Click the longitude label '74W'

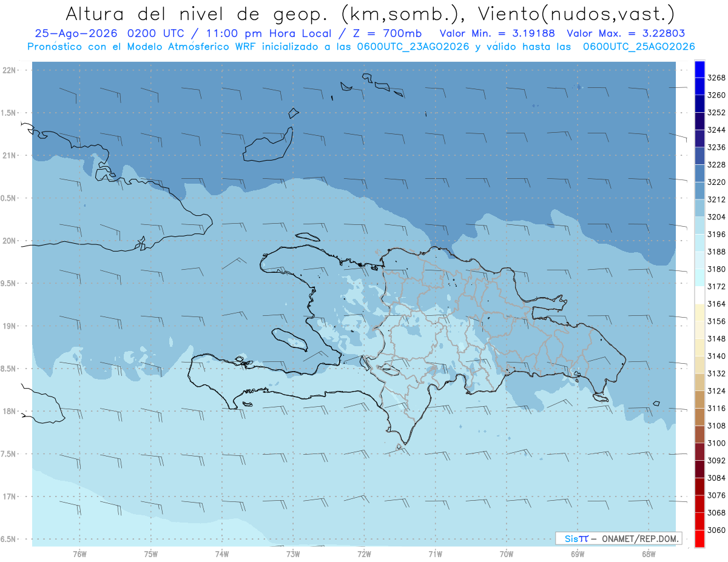tap(222, 554)
